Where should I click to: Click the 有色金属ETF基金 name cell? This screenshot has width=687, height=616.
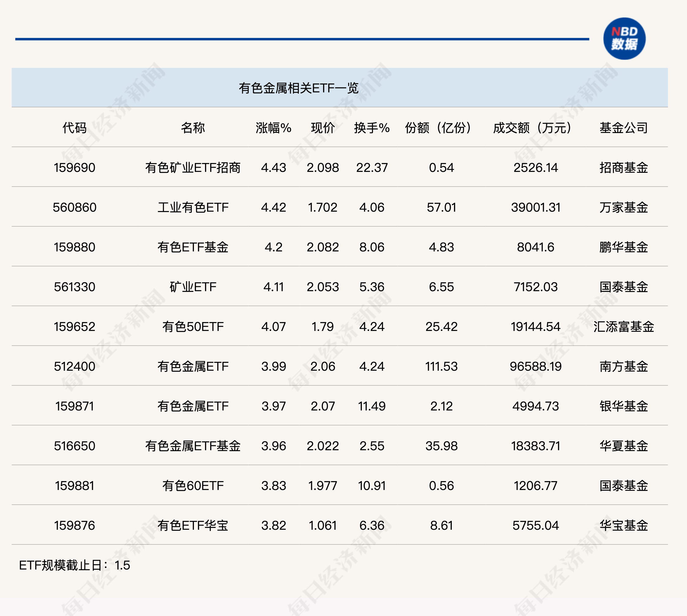coord(193,446)
